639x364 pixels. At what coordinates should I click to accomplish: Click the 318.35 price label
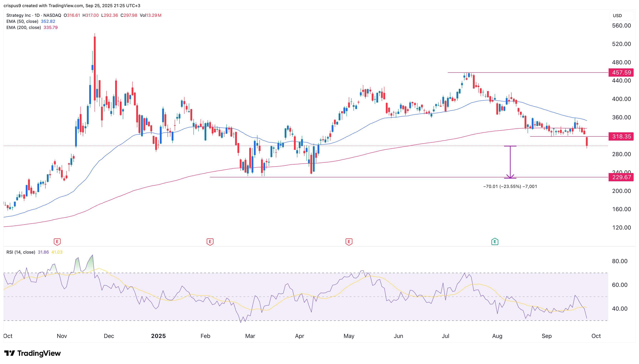(x=621, y=136)
